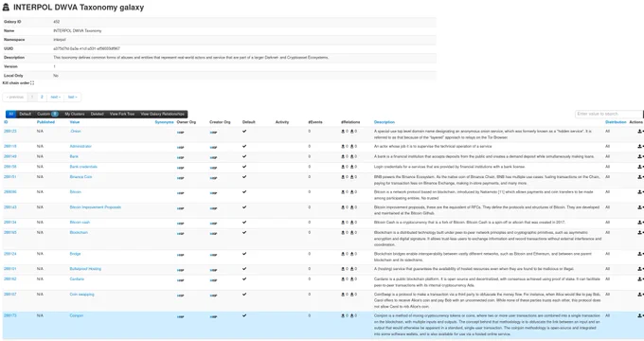Open the My Clusters tab
Image resolution: width=644 pixels, height=341 pixels.
tap(75, 114)
